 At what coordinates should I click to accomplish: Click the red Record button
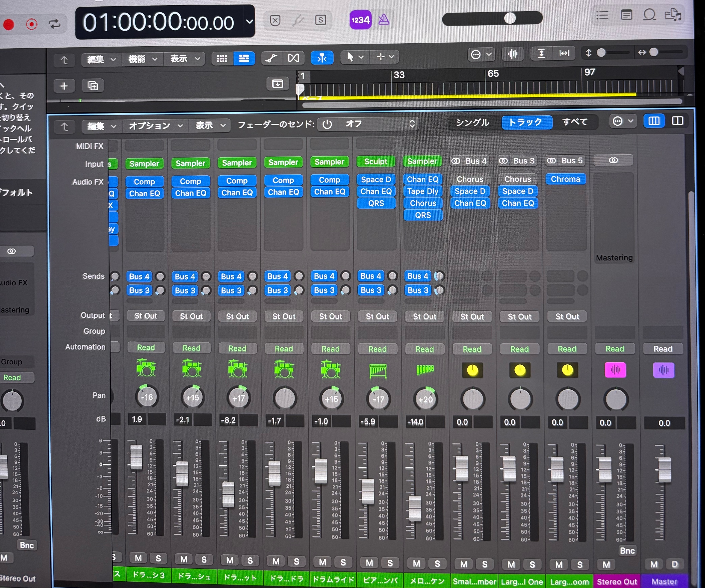(8, 24)
